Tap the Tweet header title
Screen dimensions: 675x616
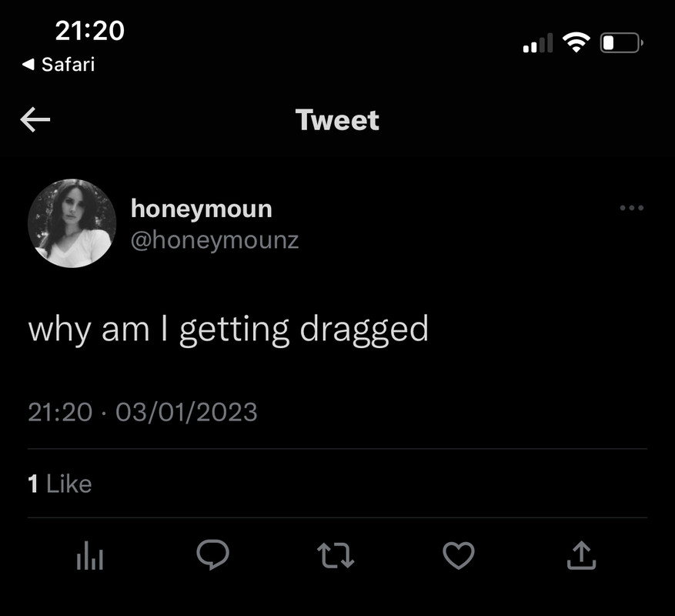click(x=337, y=120)
